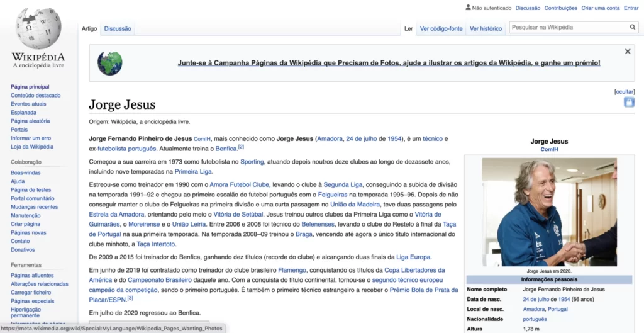Open Eventos atuais in sidebar
The image size is (644, 333).
(28, 104)
